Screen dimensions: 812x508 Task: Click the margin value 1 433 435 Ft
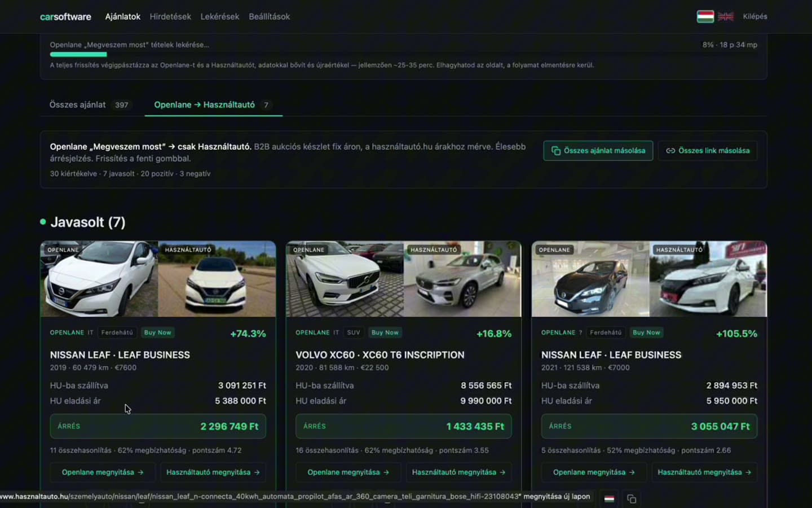click(x=475, y=427)
